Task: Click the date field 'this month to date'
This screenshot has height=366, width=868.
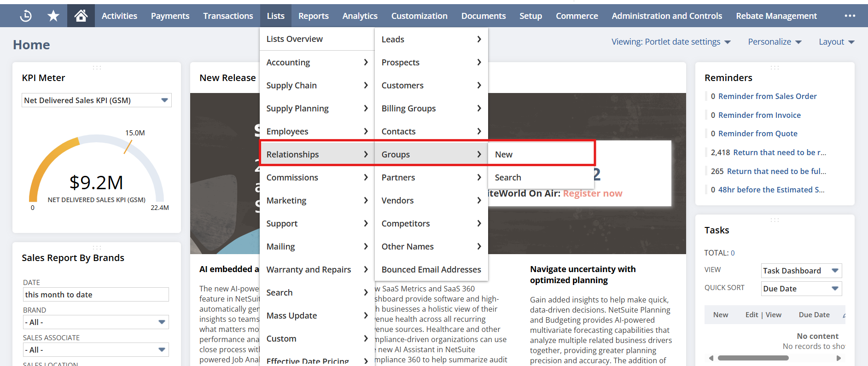Action: [x=96, y=295]
